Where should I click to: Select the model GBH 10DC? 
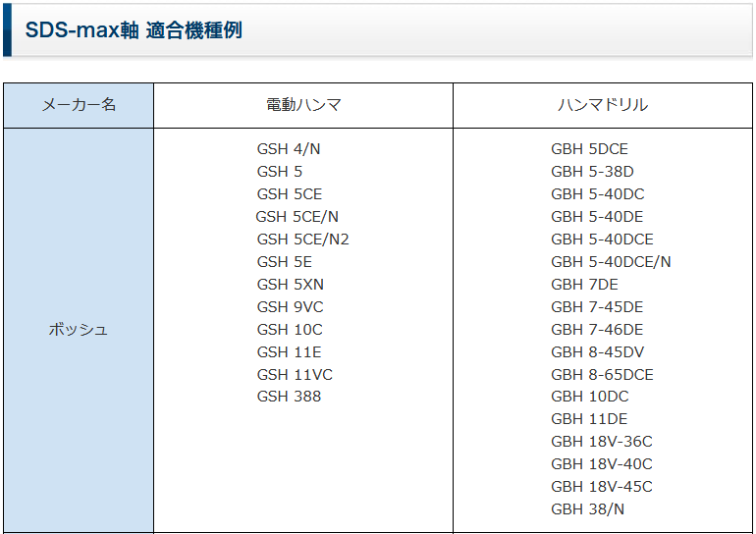590,397
